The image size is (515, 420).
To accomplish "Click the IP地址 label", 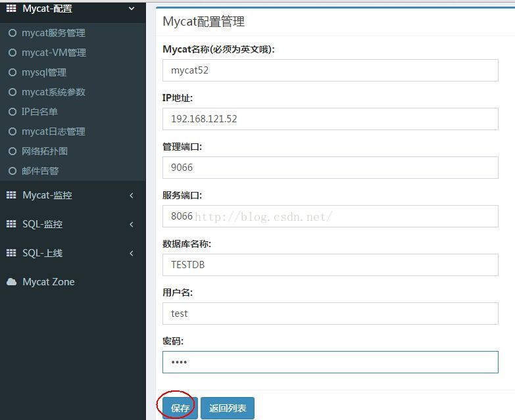I will coord(178,98).
